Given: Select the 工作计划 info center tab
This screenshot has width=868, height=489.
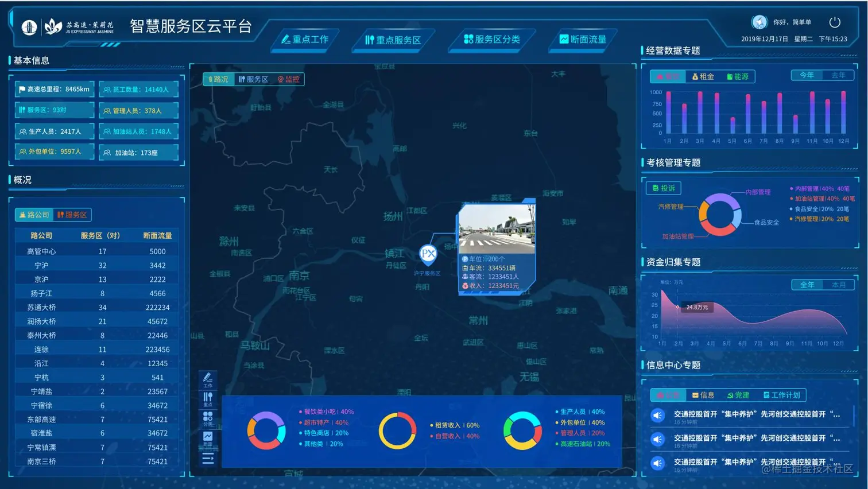Looking at the screenshot, I should (781, 395).
